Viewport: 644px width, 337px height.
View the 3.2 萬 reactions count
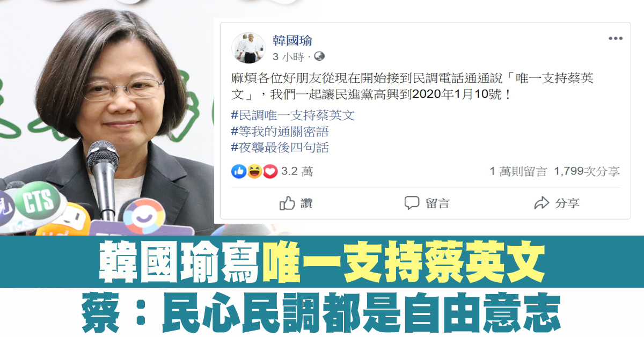pos(297,172)
